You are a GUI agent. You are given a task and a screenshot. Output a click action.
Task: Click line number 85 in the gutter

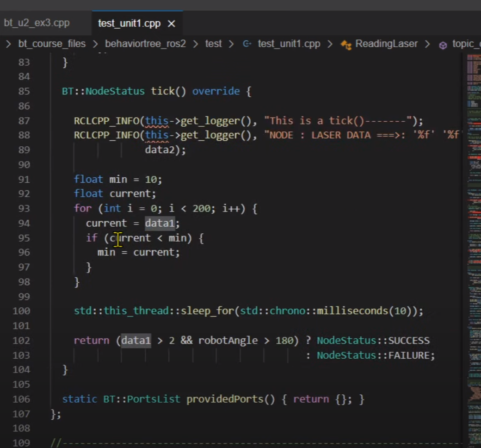(x=24, y=91)
